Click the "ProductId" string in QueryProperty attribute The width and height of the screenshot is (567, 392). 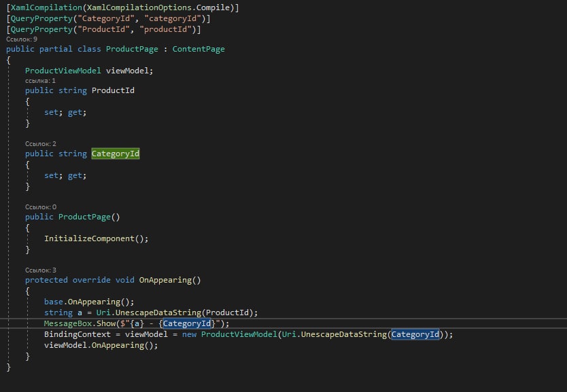103,29
